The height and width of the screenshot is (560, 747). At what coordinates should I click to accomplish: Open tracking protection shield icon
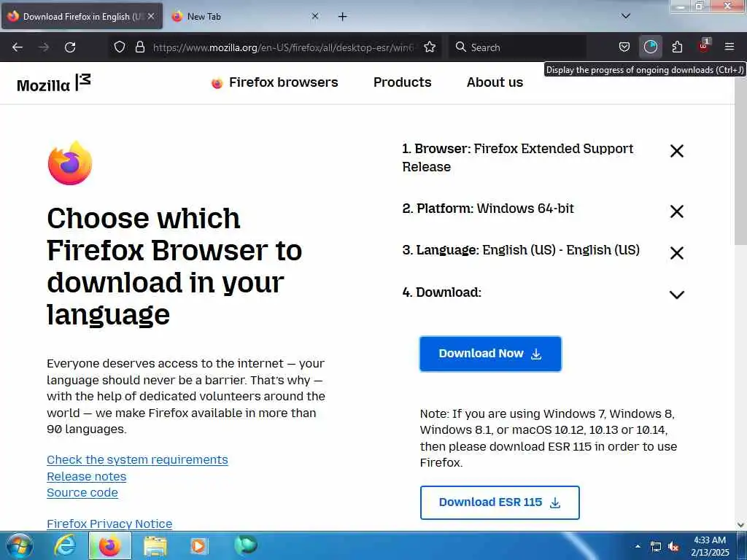tap(120, 47)
